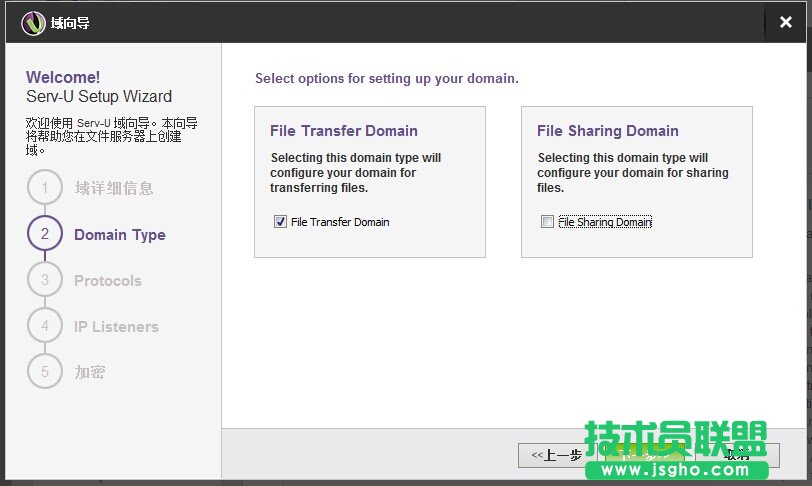Click the <<上一步 back button
812x486 pixels.
coord(556,455)
